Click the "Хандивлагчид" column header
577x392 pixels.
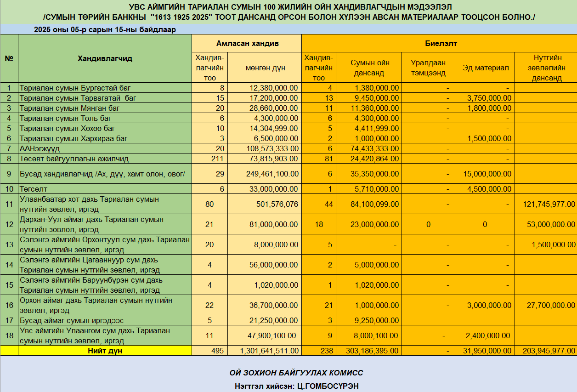[105, 58]
